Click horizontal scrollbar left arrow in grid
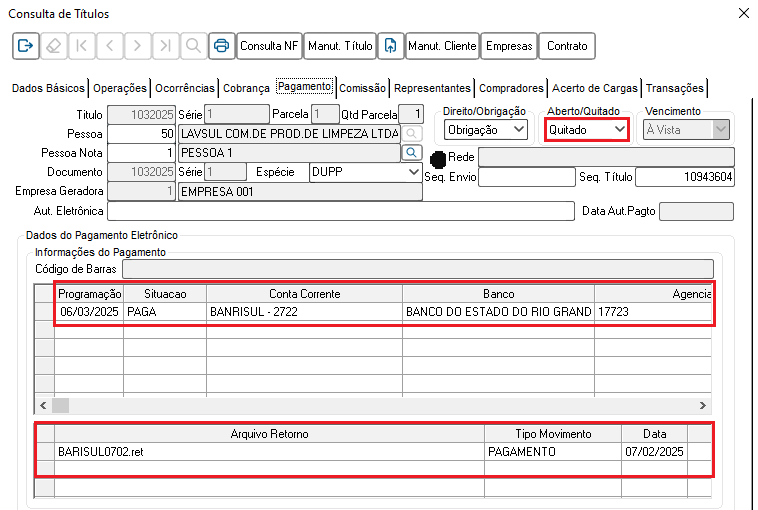Image resolution: width=758 pixels, height=510 pixels. [x=43, y=405]
